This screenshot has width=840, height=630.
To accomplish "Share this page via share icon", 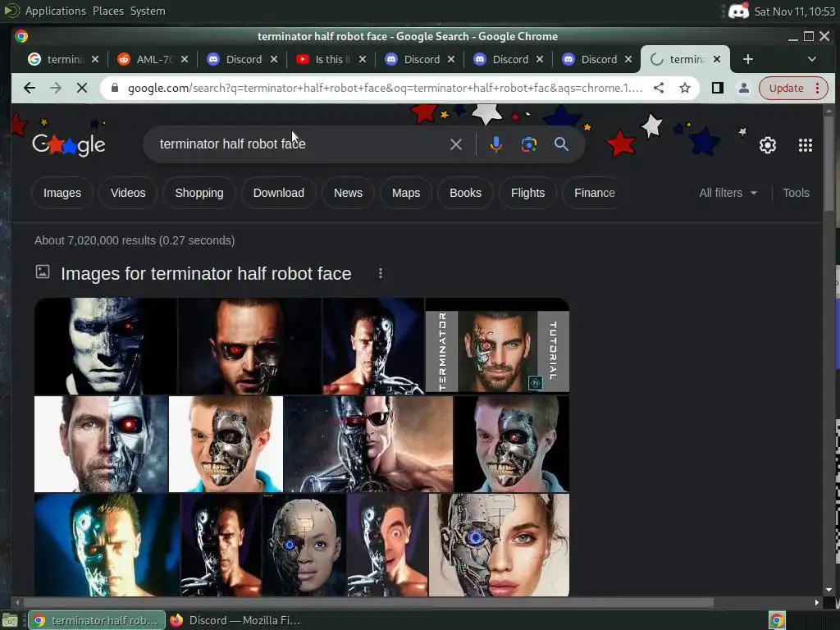I will [x=659, y=88].
